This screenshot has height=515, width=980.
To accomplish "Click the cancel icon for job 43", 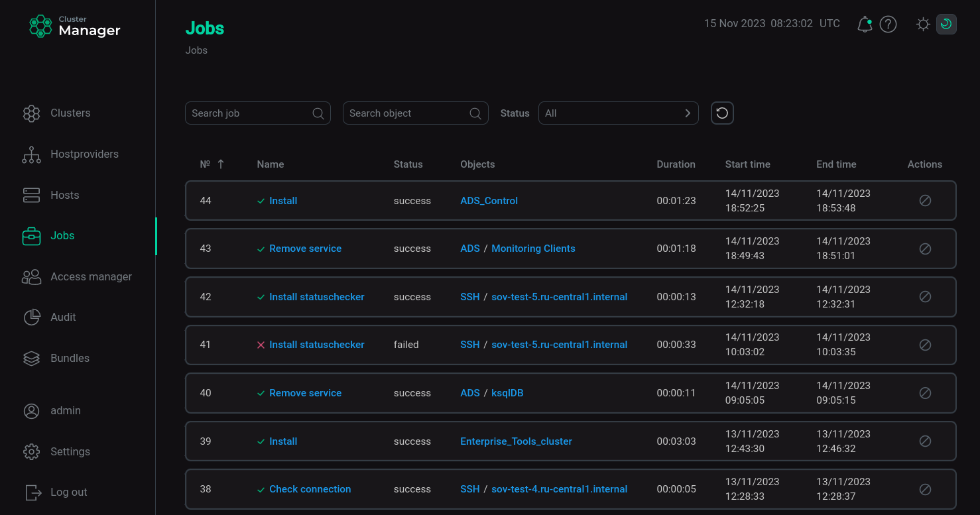I will point(925,249).
